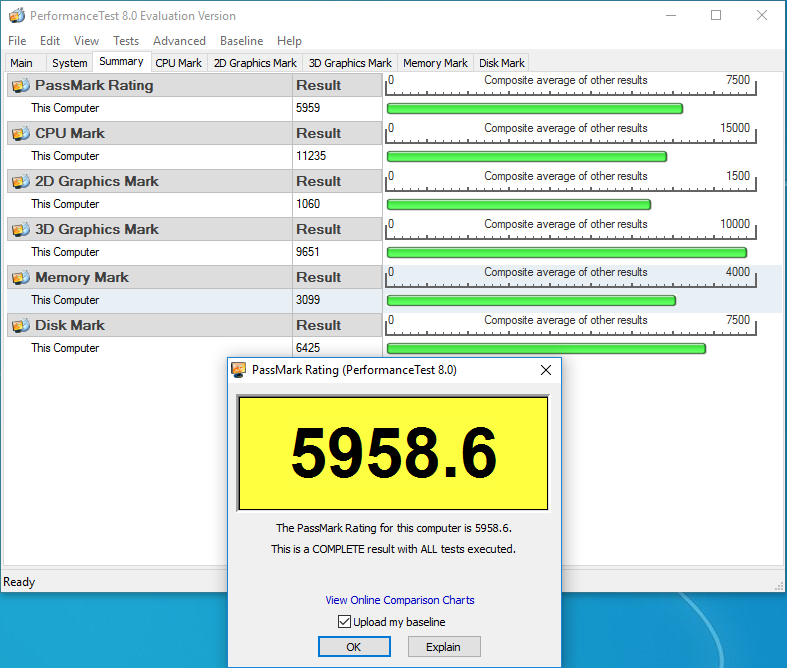Click the PerformanceTest title bar app icon
The height and width of the screenshot is (668, 787).
pos(17,16)
